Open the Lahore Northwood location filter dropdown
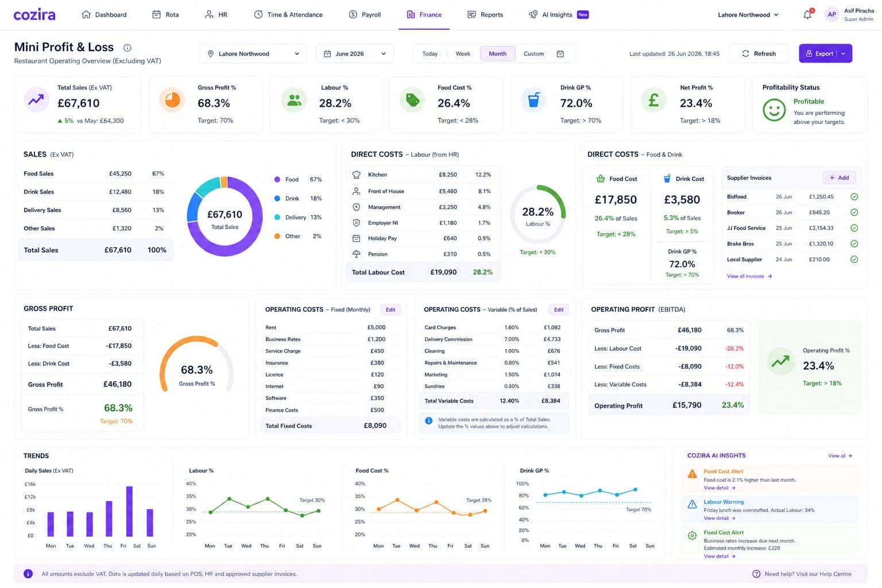The height and width of the screenshot is (588, 882). (252, 53)
